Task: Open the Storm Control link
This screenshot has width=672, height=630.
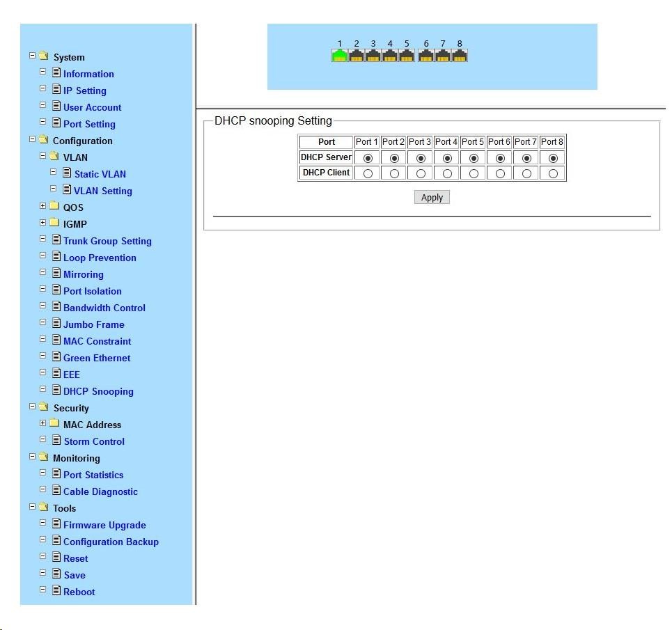Action: point(94,441)
